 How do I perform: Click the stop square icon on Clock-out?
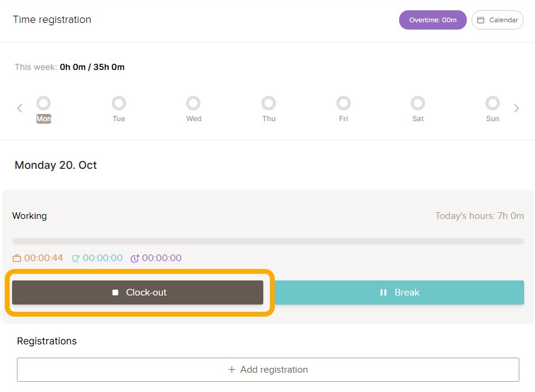tap(115, 292)
